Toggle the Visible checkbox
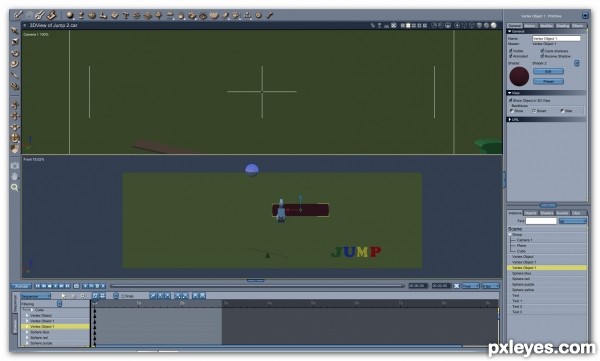Screen dimensions: 600x361 [510, 51]
